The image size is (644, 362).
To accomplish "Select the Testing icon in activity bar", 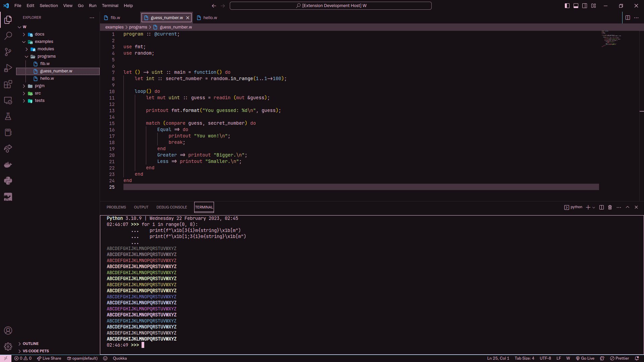I will click(x=8, y=116).
